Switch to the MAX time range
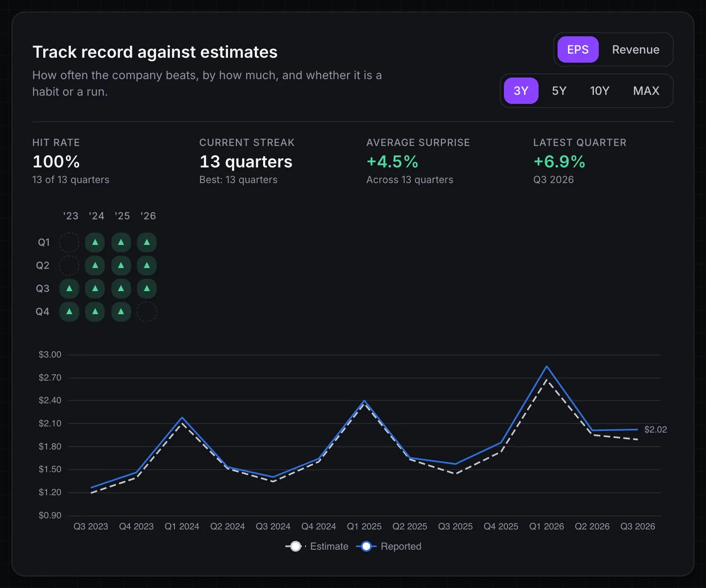The image size is (706, 588). tap(646, 91)
